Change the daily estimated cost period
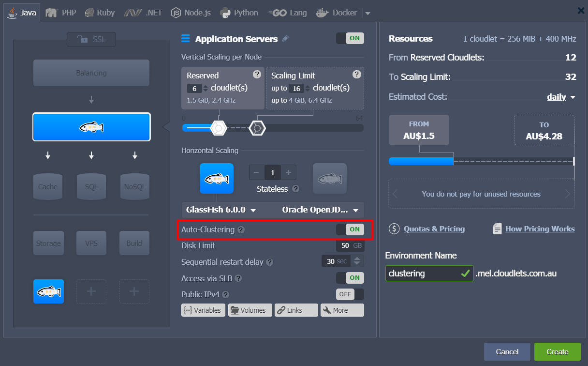Screen dimensions: 588x366 pos(561,97)
